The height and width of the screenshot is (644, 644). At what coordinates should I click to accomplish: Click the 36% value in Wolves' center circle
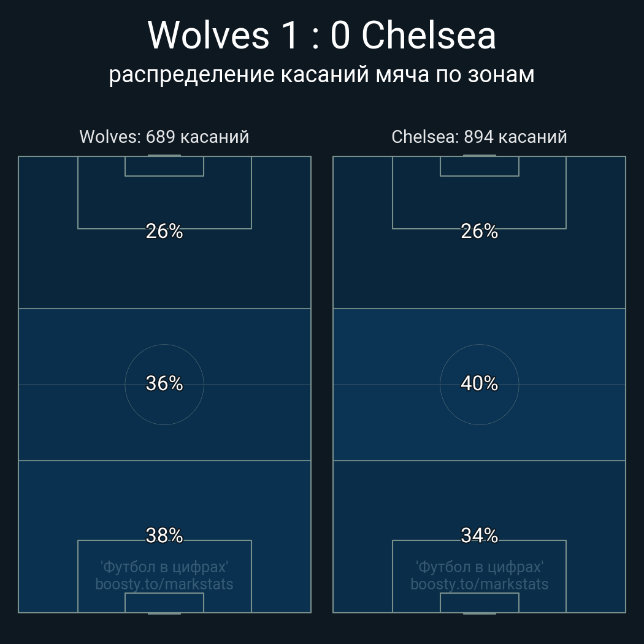click(x=164, y=383)
